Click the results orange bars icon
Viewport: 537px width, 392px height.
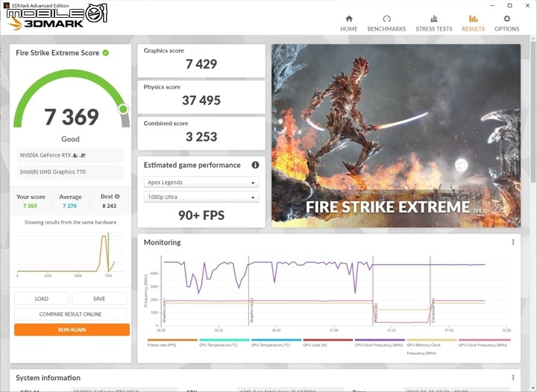point(473,19)
